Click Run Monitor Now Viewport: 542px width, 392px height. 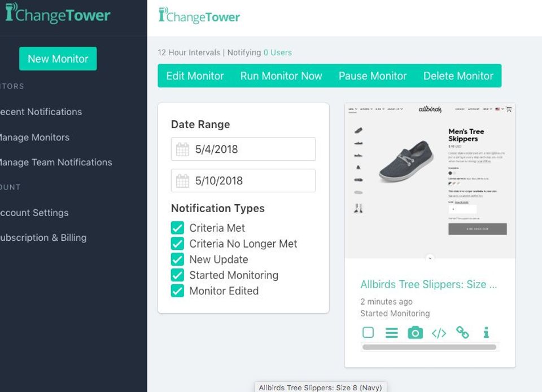[281, 76]
